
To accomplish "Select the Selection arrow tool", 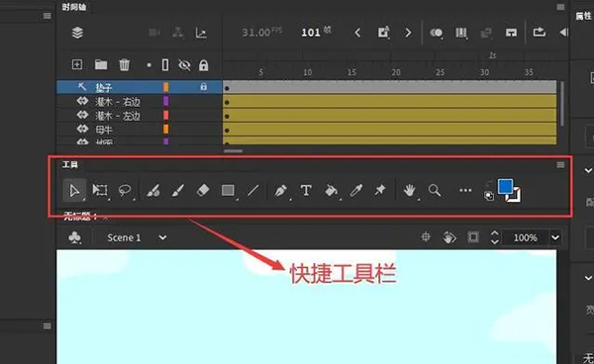I will [x=74, y=190].
